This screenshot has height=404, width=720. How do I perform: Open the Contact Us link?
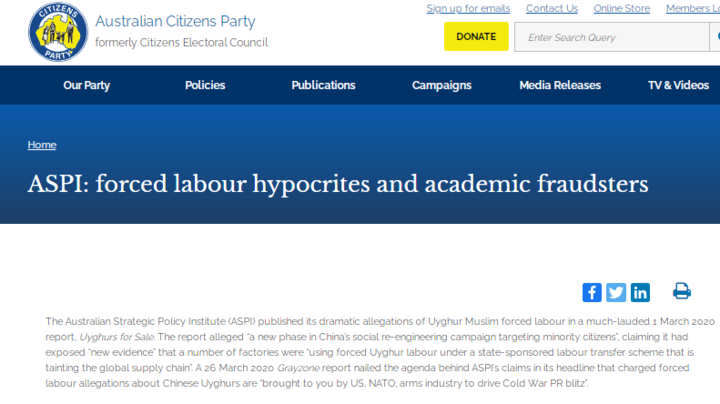551,8
